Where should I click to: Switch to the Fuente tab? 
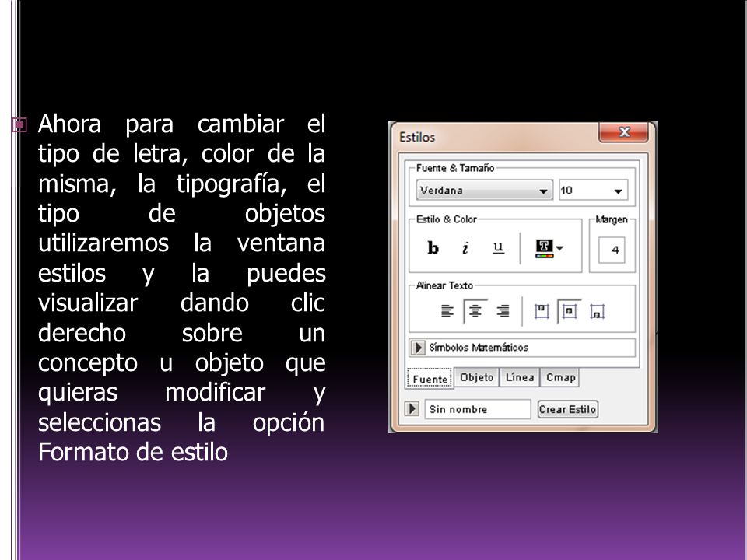[x=430, y=379]
